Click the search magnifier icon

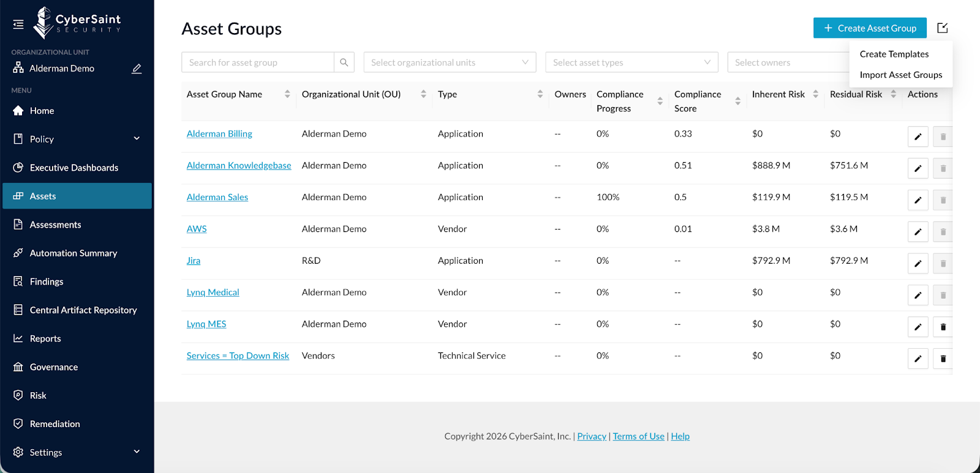[344, 62]
